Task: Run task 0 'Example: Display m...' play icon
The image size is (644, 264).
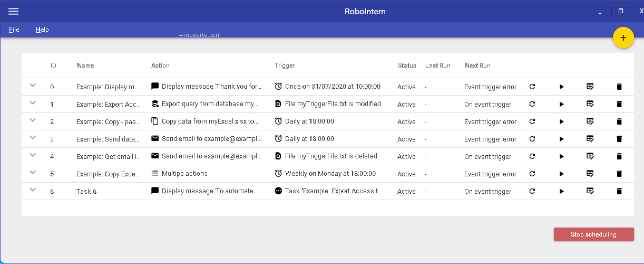Action: click(x=562, y=87)
